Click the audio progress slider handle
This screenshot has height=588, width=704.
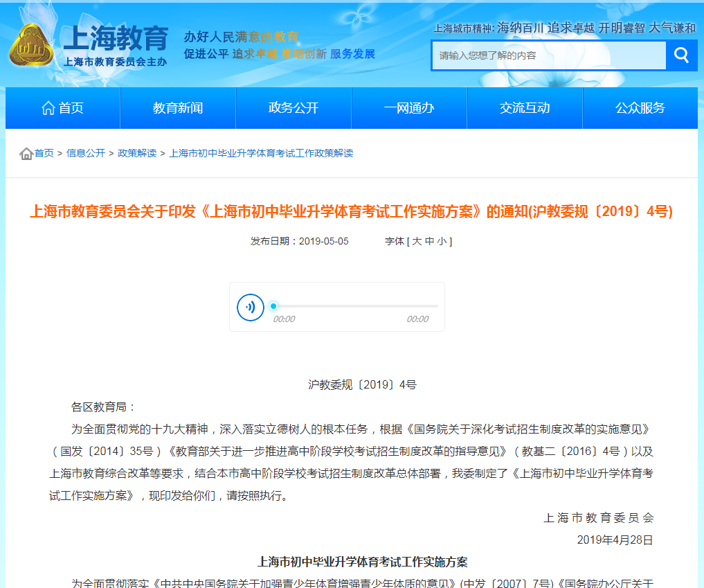(x=273, y=306)
